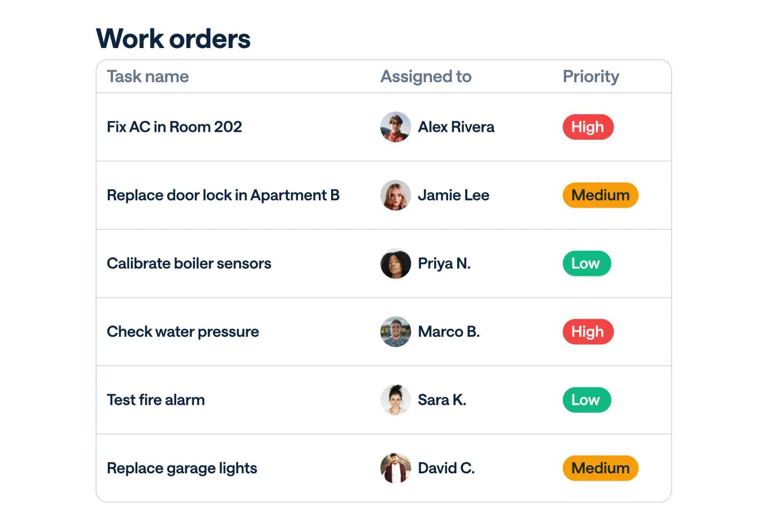Open the Replace garage lights task
The image size is (769, 532).
click(182, 469)
